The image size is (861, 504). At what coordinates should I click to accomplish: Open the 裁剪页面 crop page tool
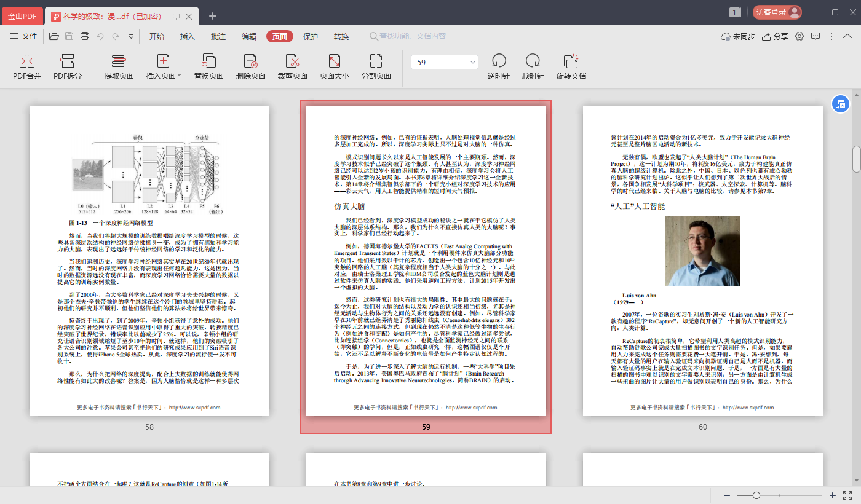tap(292, 65)
